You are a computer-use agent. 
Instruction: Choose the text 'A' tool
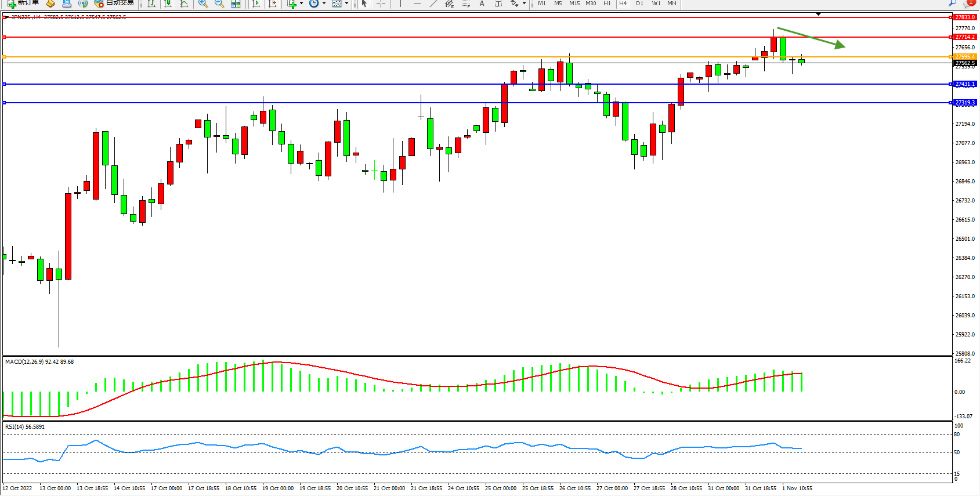click(482, 3)
